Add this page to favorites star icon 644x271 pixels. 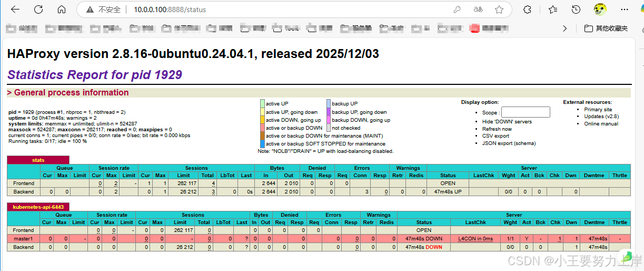pyautogui.click(x=499, y=9)
